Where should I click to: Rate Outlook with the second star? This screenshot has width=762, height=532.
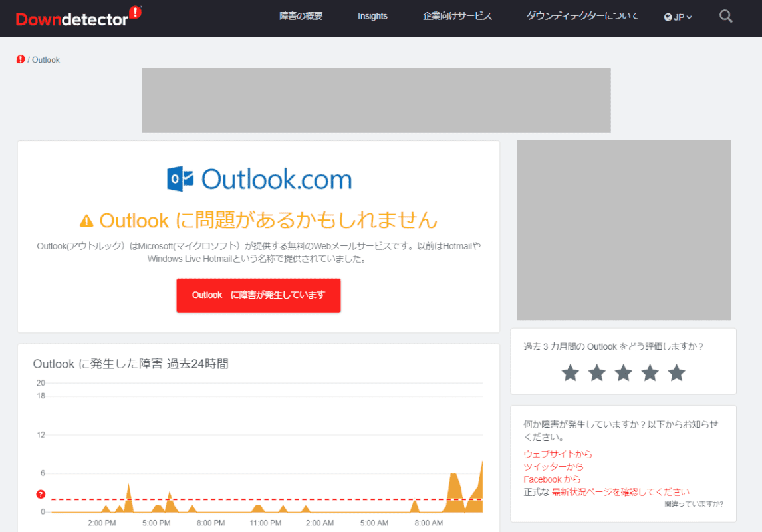597,373
